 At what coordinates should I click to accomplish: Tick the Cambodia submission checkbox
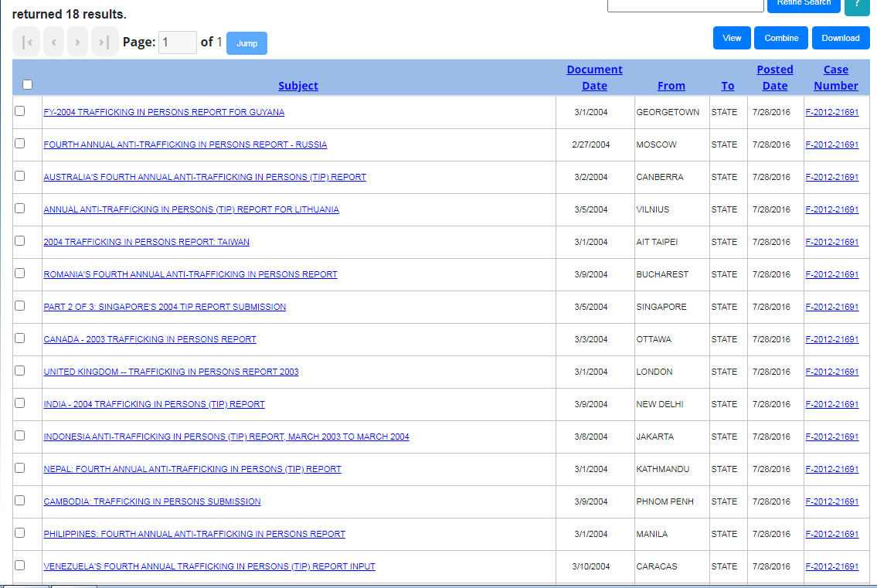20,500
